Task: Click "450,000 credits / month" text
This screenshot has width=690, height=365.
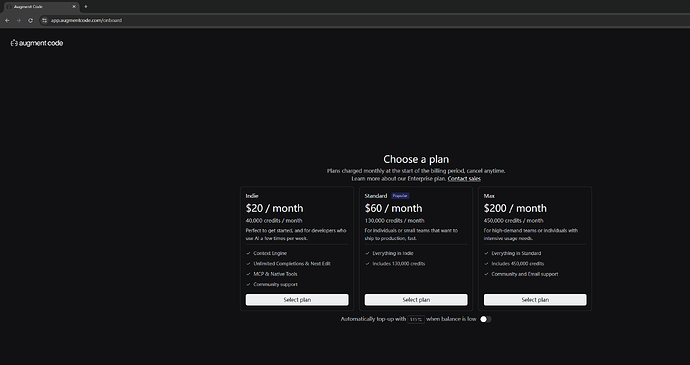Action: pos(514,221)
